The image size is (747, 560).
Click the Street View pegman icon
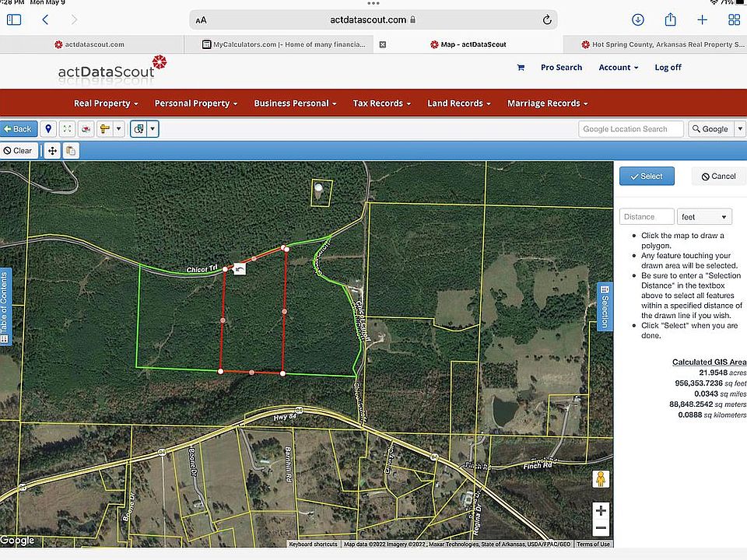click(x=601, y=479)
